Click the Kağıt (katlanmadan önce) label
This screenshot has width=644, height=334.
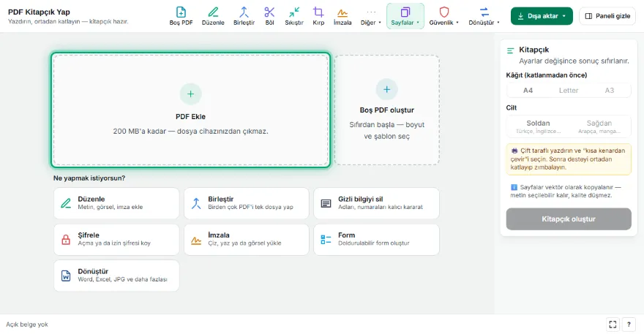click(546, 75)
